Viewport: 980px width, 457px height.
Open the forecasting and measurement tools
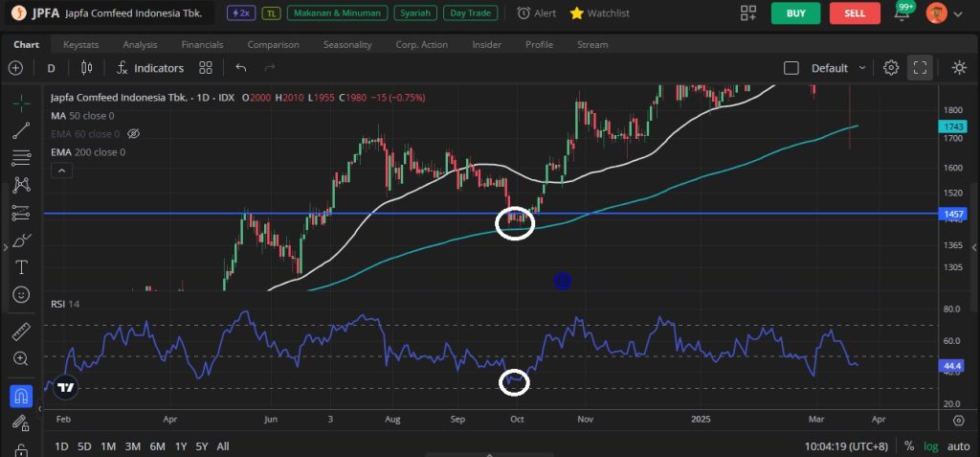coord(21,213)
